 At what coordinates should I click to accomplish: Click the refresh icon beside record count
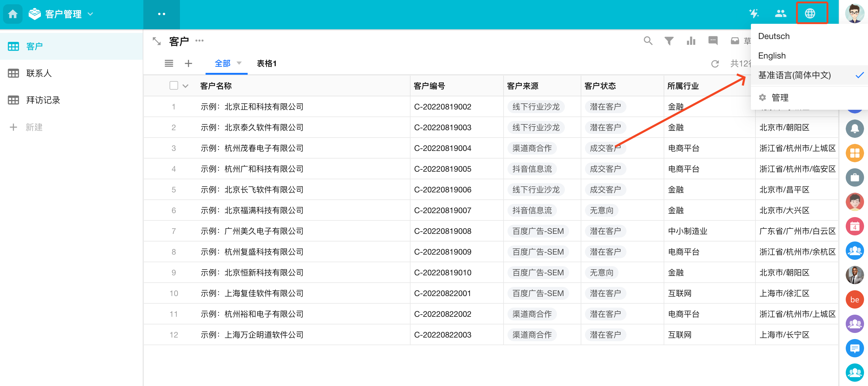coord(715,64)
